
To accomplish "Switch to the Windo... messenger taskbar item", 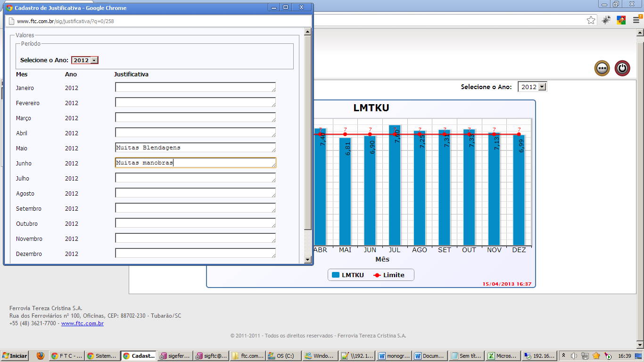I will point(320,356).
